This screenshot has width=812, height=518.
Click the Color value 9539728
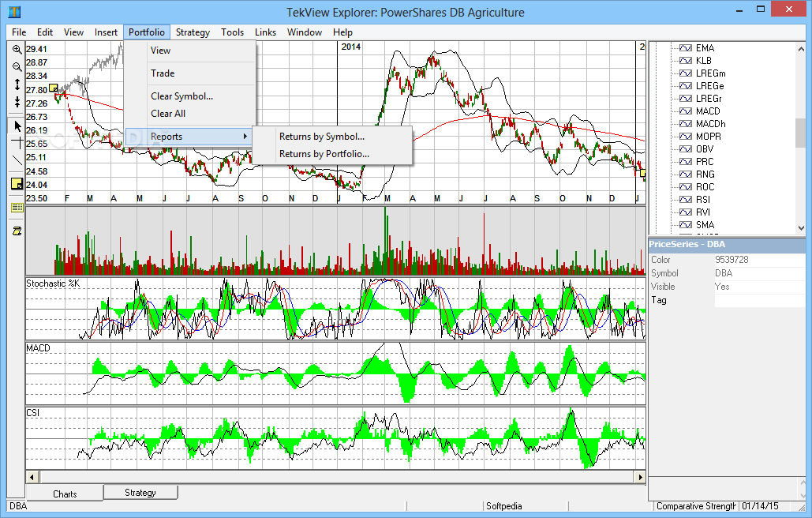(x=732, y=260)
